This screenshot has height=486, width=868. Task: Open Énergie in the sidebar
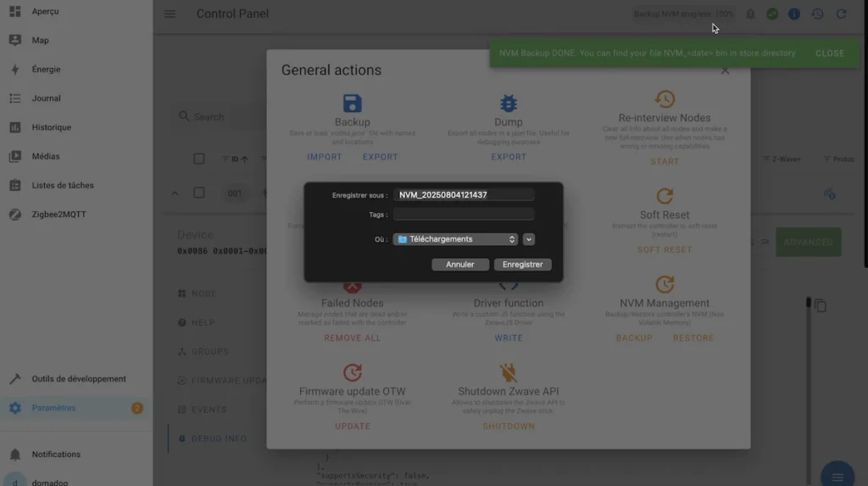tap(76, 70)
